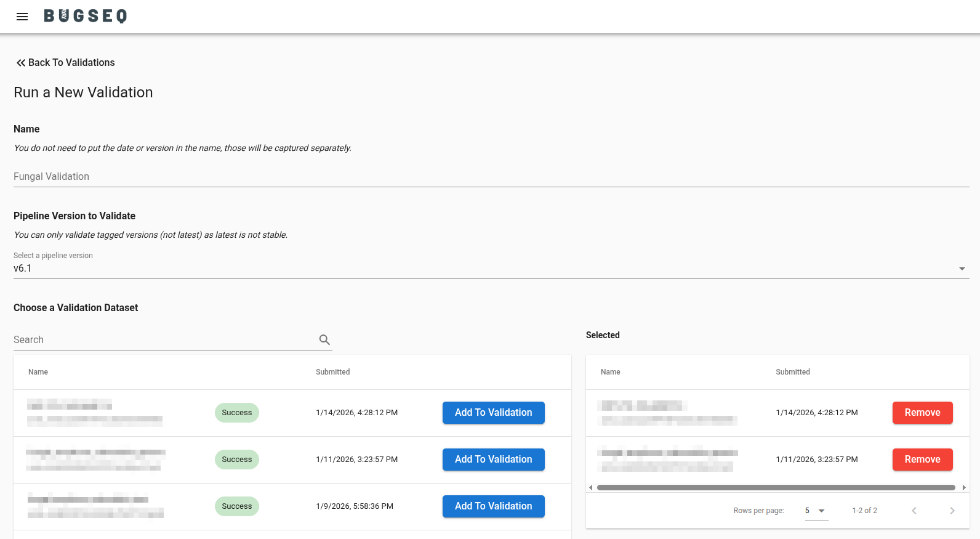Click Submitted column header in dataset table

(332, 372)
